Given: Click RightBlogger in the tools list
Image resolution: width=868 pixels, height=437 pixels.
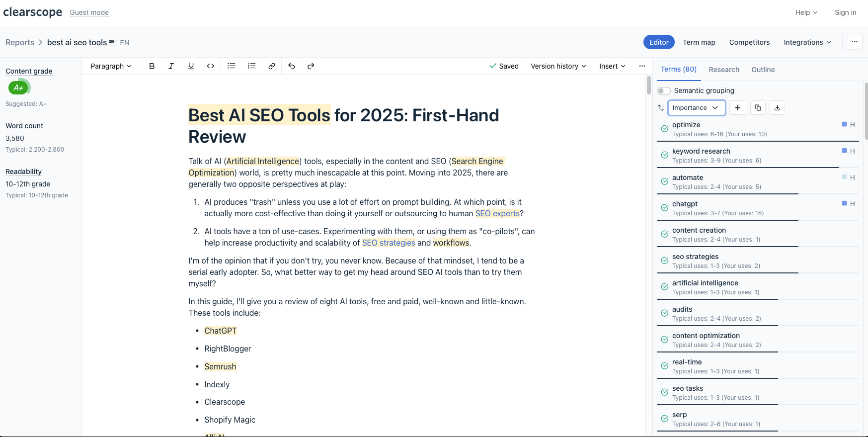Looking at the screenshot, I should pyautogui.click(x=228, y=349).
